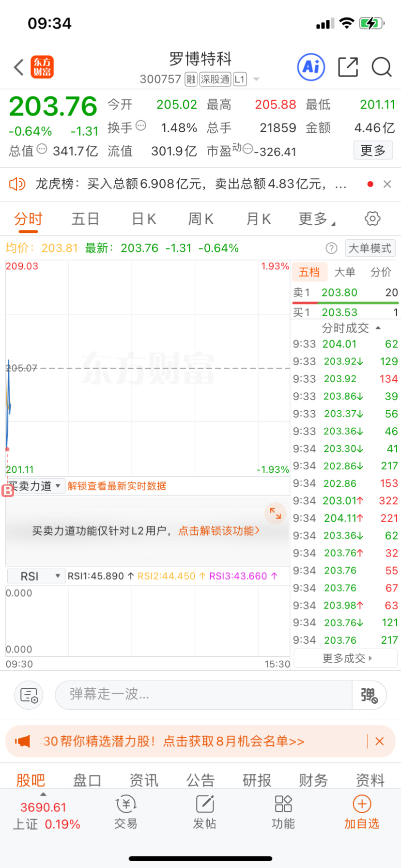This screenshot has width=401, height=868.
Task: Switch to 月K chart tab
Action: coord(258,219)
